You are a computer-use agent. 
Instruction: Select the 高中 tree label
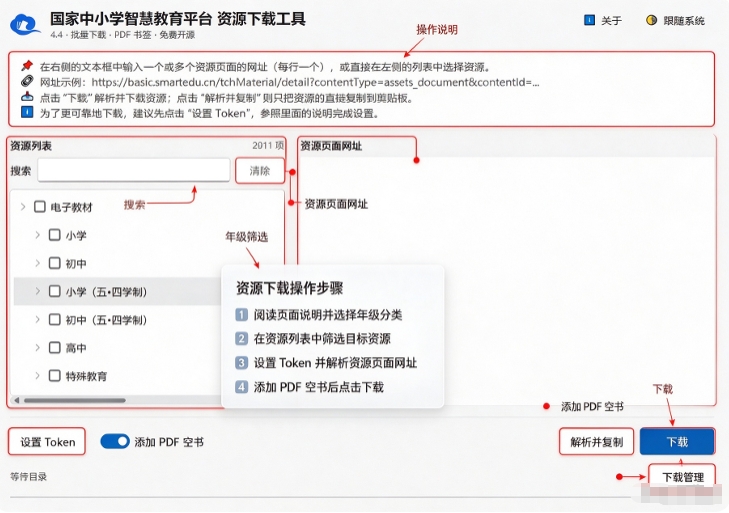coord(76,348)
